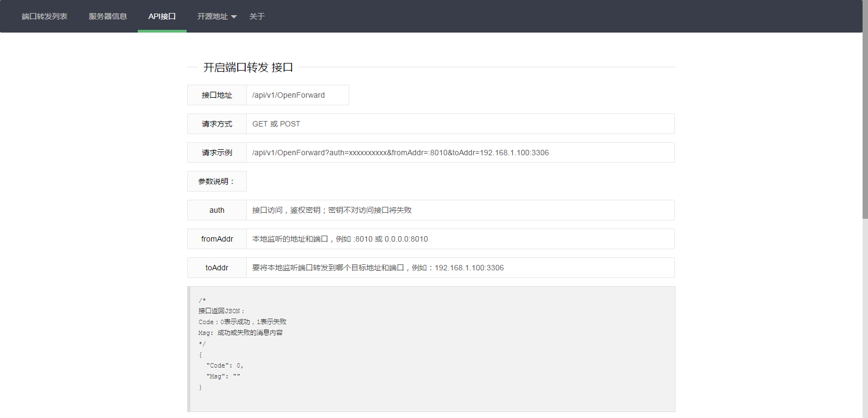Click the 接口地址 label
The height and width of the screenshot is (418, 868).
(x=217, y=95)
